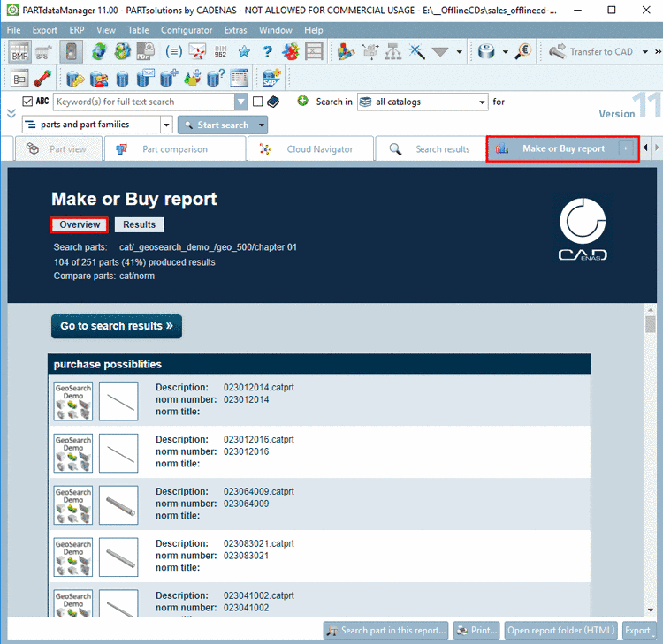Click the hierarchy tree structure icon
This screenshot has height=644, width=663.
(393, 51)
